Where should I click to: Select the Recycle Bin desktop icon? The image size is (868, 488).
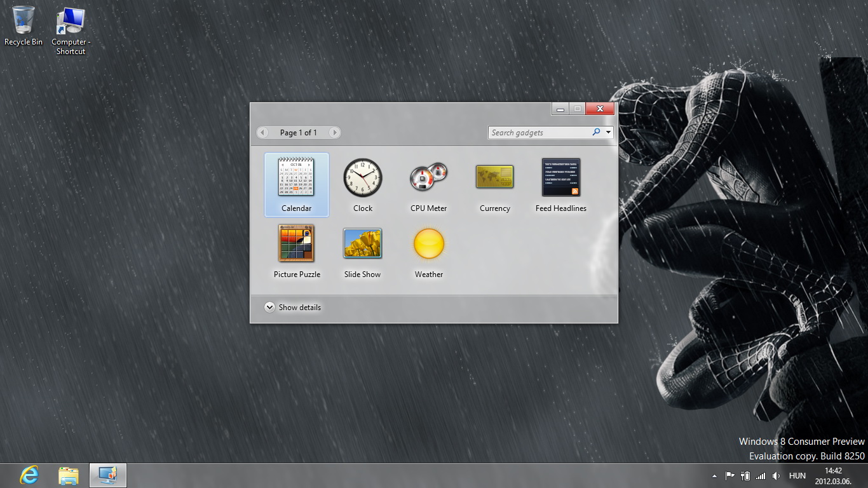point(24,26)
